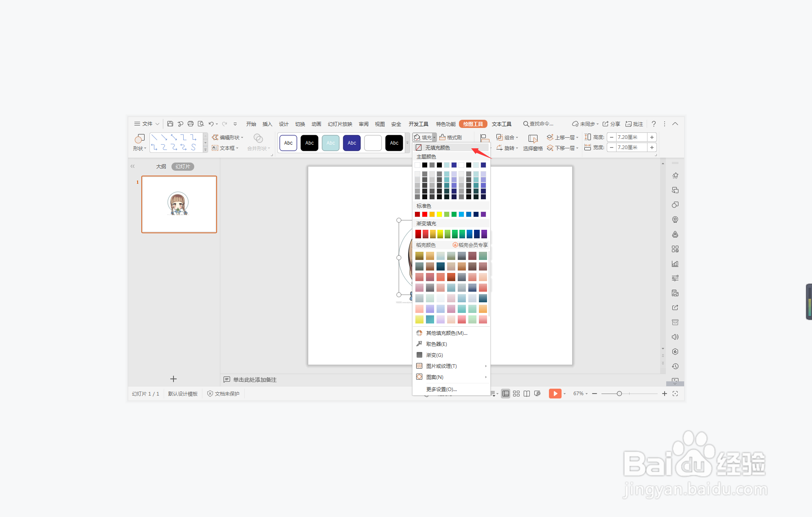The width and height of the screenshot is (812, 517).
Task: Switch to Outline (大纲) panel tab
Action: (161, 166)
